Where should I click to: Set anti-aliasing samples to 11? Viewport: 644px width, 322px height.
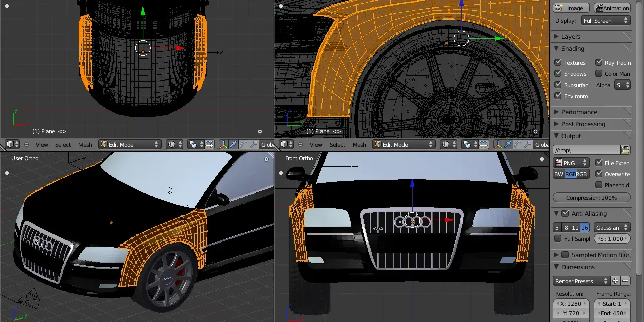(575, 227)
